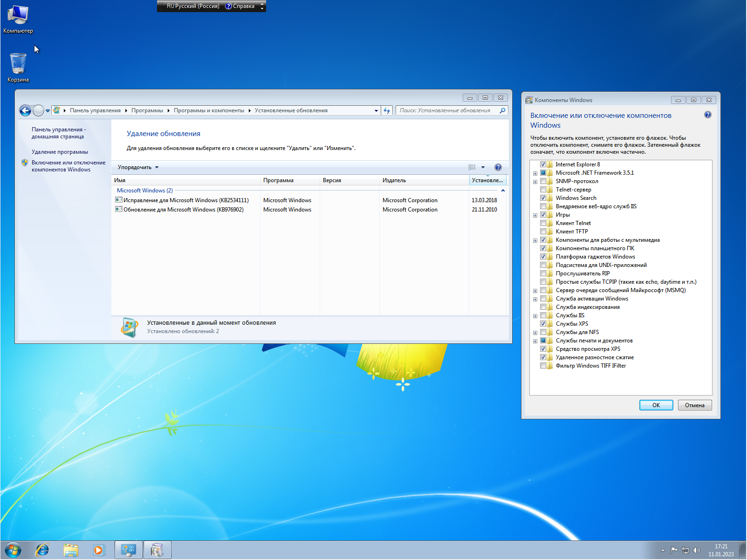Click Программы breadcrumb
This screenshot has height=560, width=747.
[x=147, y=110]
